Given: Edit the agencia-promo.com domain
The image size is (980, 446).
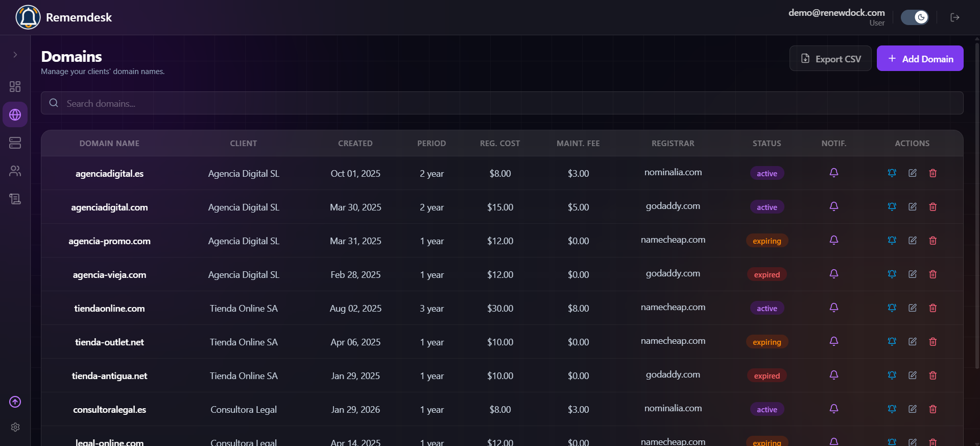Looking at the screenshot, I should pos(913,241).
